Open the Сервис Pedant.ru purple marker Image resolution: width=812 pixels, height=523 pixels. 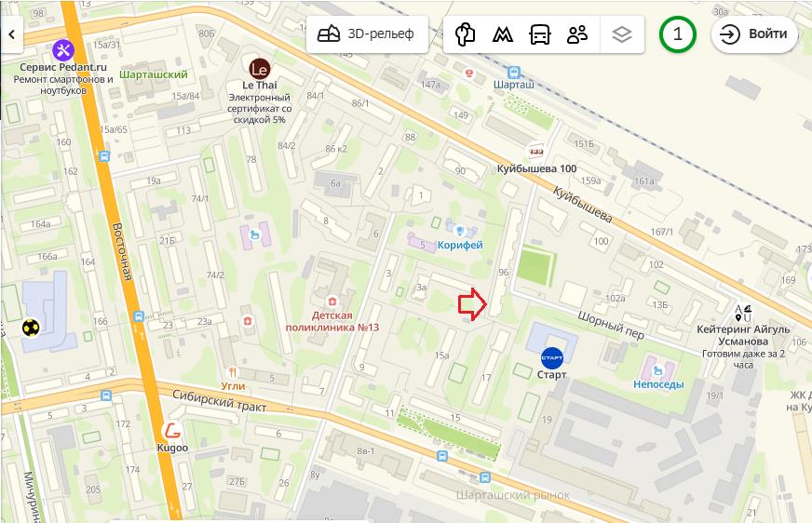pos(63,50)
